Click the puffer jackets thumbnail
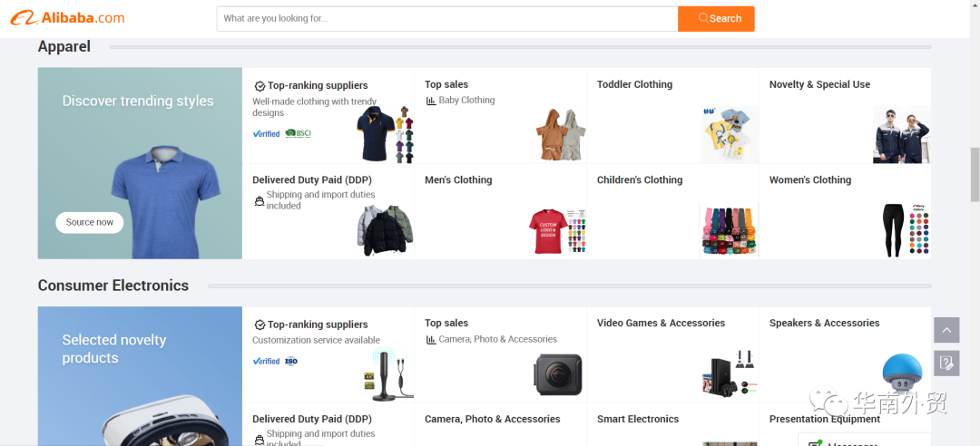 point(385,230)
